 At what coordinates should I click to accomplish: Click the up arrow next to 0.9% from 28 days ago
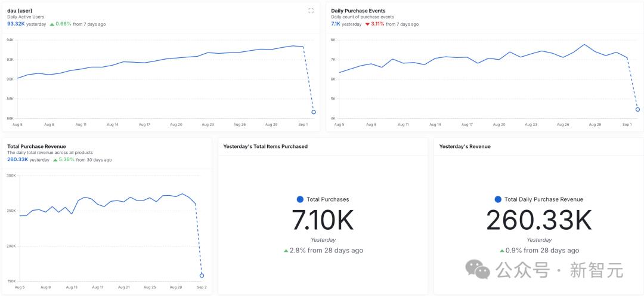tap(502, 251)
